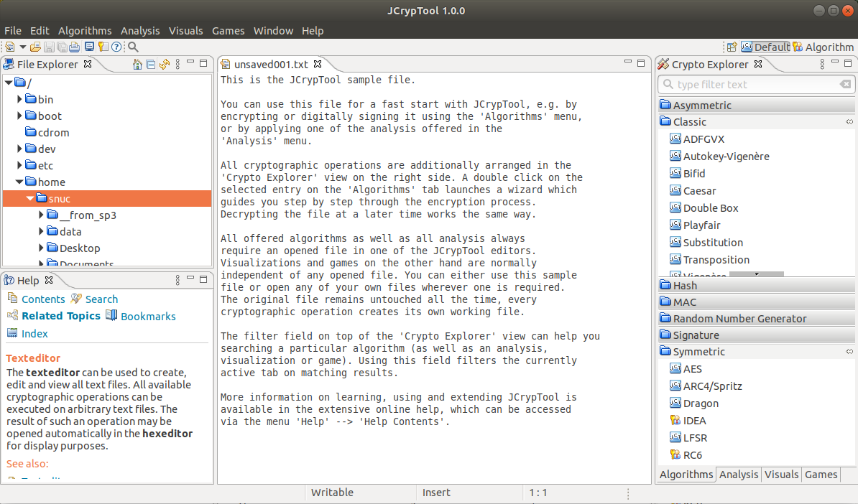
Task: Click the magnifying glass search toolbar icon
Action: tap(133, 47)
